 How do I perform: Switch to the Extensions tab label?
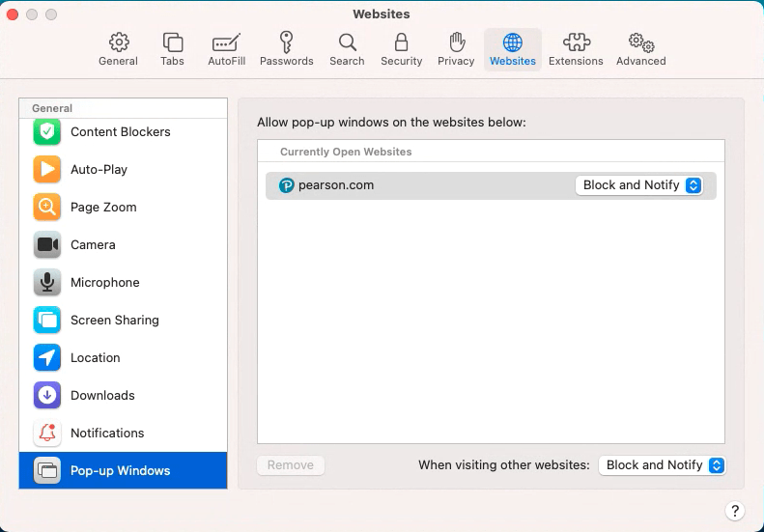coord(576,61)
